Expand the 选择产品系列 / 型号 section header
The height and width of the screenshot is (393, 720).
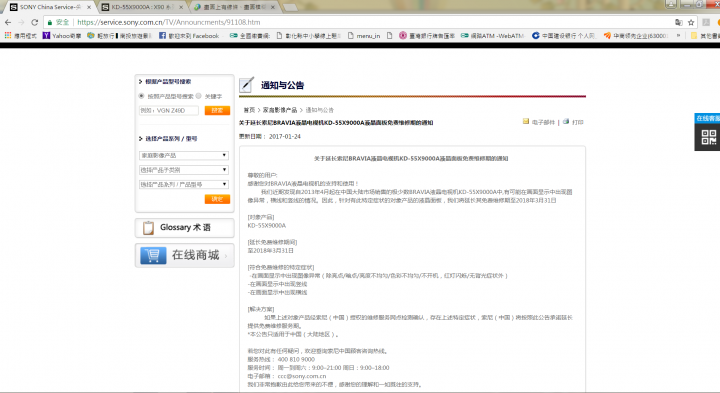click(x=168, y=138)
